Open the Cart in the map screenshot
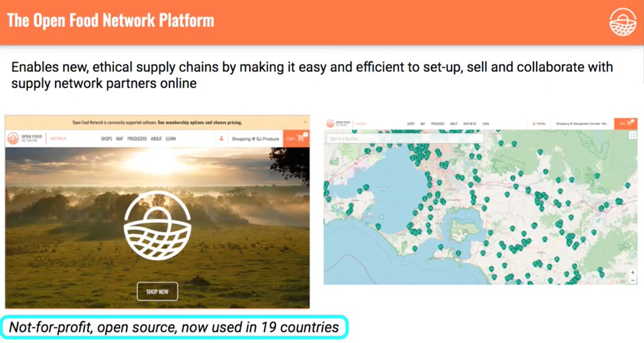Image resolution: width=644 pixels, height=343 pixels. click(x=626, y=123)
